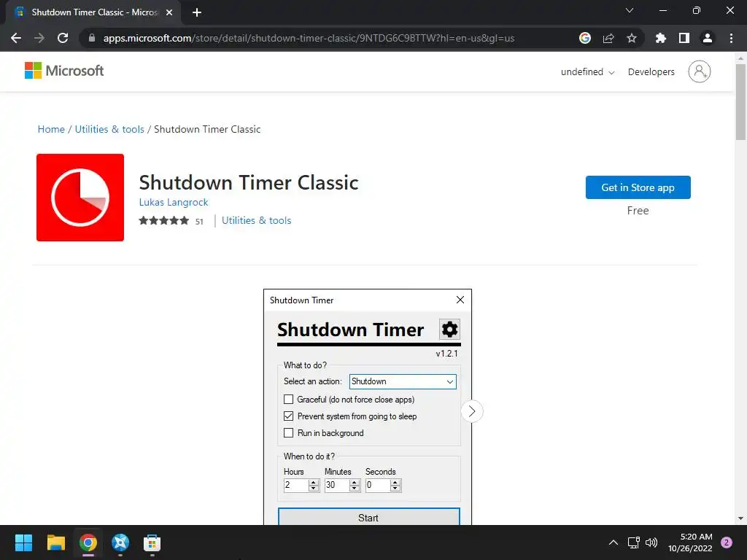Screen dimensions: 747x560
Task: Click the five-star rating
Action: (164, 220)
